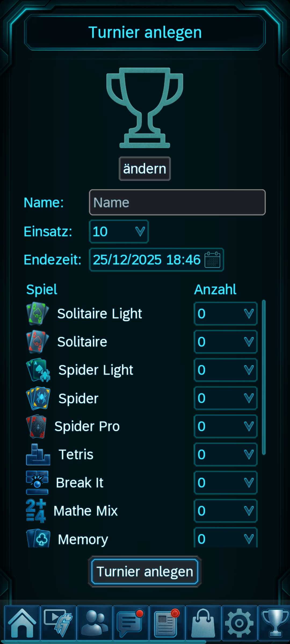
Task: Click into the Name input field
Action: (177, 203)
